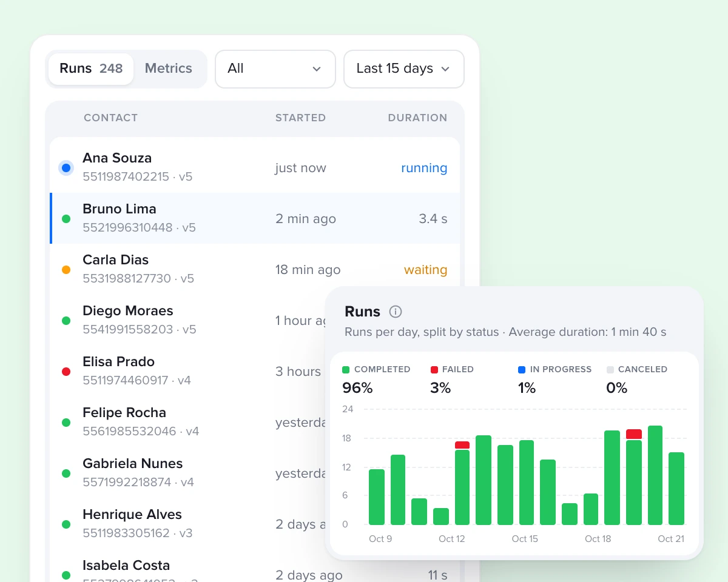Click the green COMPLETED legend swatch
This screenshot has height=582, width=728.
346,369
